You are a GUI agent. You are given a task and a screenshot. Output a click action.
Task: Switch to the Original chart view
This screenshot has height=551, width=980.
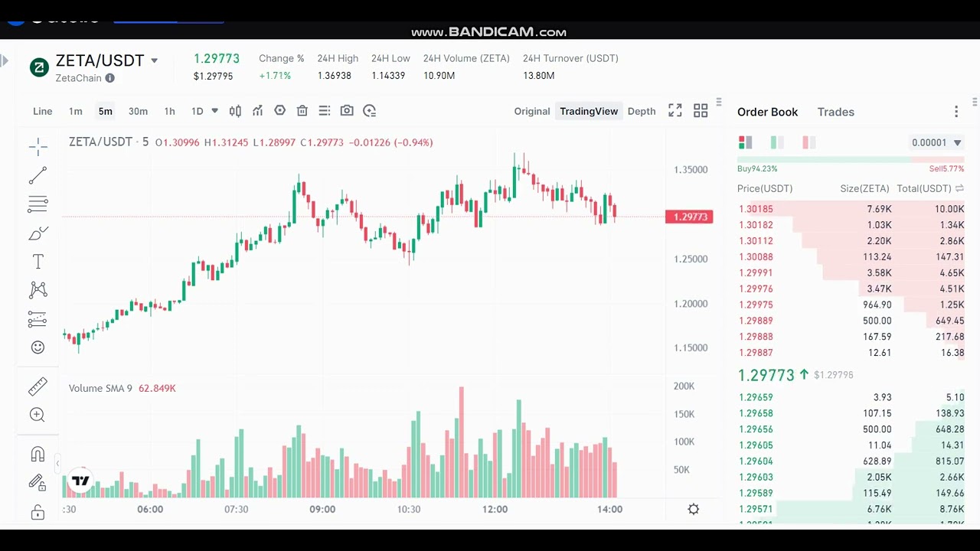pos(532,111)
